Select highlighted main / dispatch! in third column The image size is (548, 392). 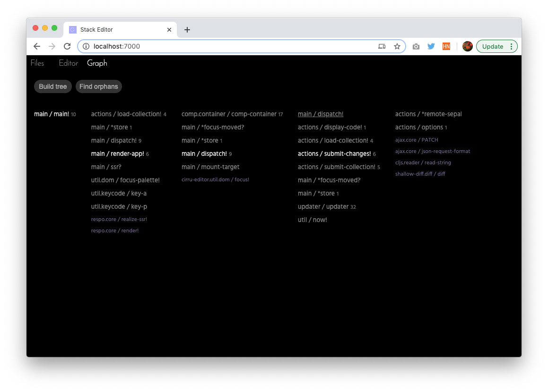tap(207, 154)
